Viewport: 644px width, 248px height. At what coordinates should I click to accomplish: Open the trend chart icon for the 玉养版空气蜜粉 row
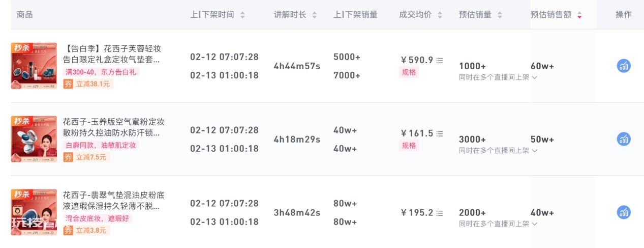point(624,139)
